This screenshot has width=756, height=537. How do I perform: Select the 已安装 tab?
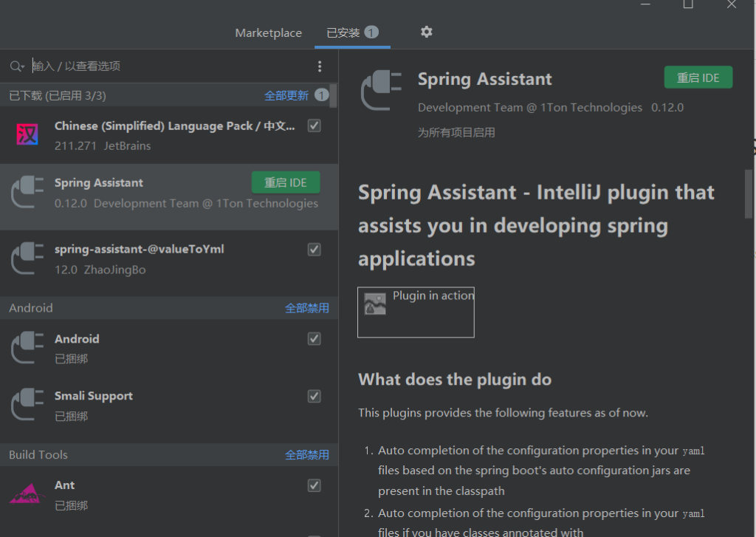point(352,33)
